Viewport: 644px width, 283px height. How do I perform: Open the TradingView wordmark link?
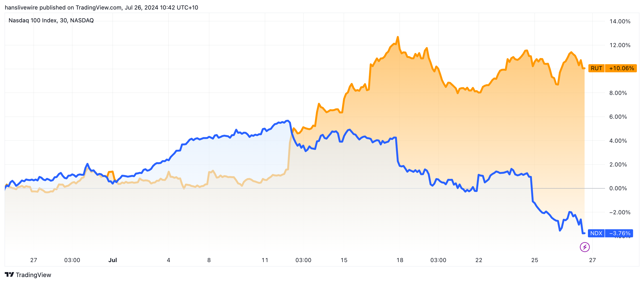pos(33,275)
